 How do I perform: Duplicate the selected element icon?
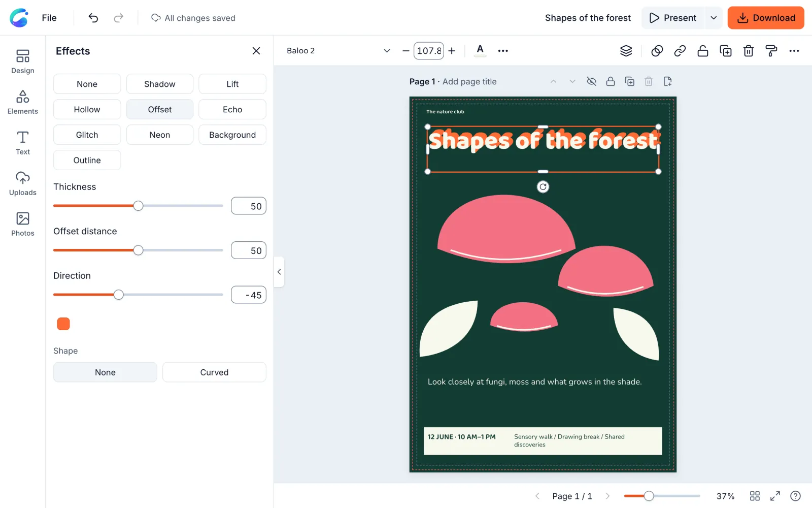pos(726,51)
